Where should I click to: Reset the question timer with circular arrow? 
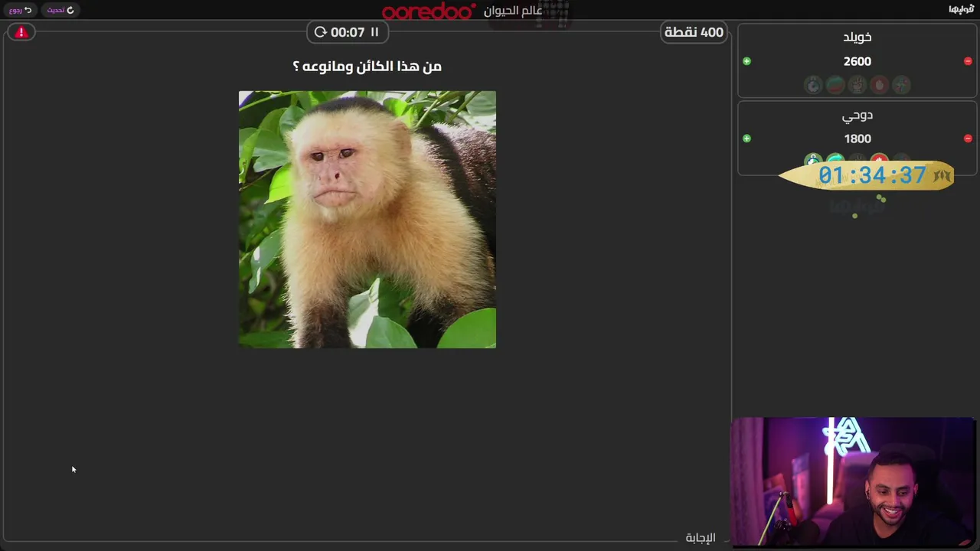point(320,32)
